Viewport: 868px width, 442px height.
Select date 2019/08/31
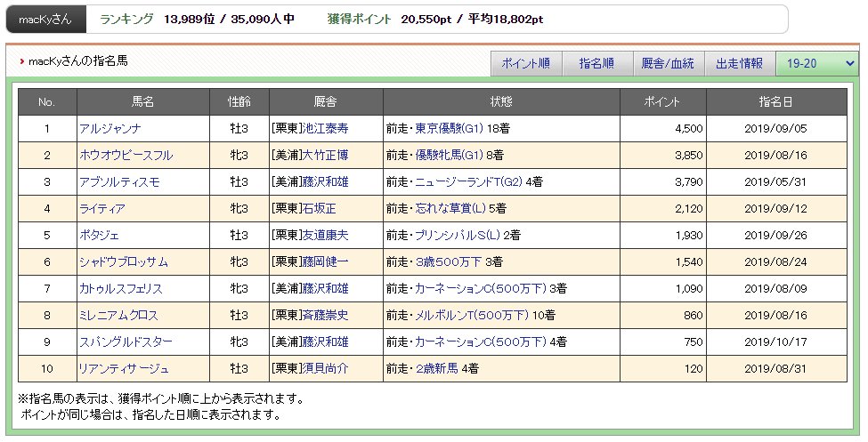[x=775, y=368]
